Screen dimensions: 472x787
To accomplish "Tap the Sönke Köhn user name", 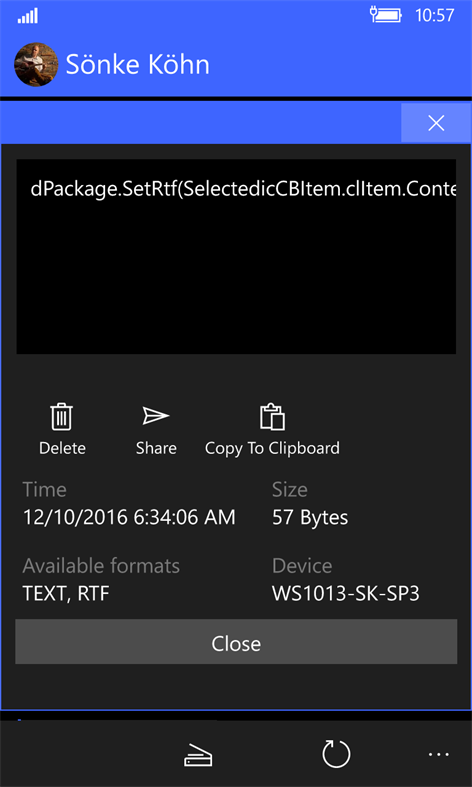I will [138, 64].
